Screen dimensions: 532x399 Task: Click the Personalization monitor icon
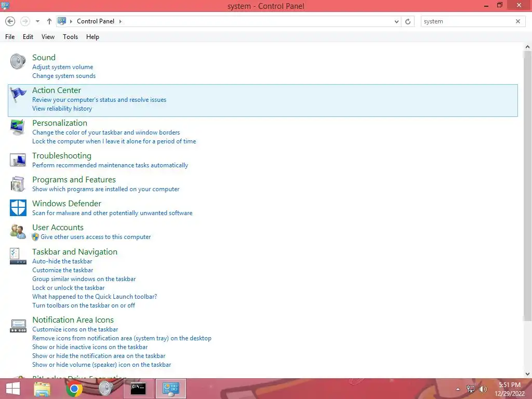point(18,127)
